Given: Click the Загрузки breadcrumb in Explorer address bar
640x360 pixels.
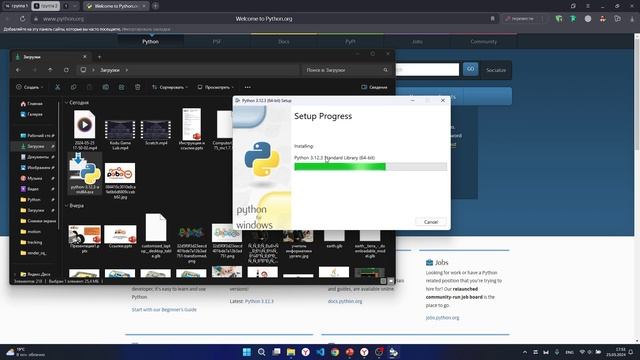Looking at the screenshot, I should (110, 70).
